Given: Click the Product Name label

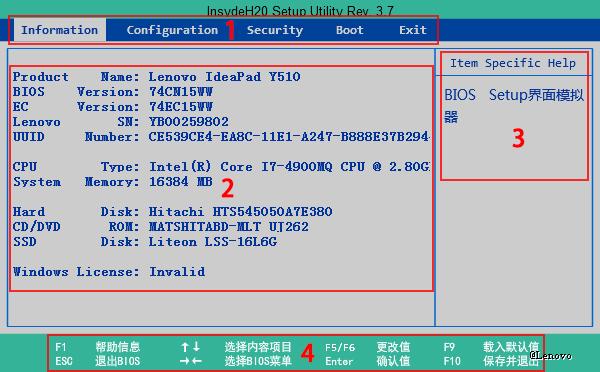Looking at the screenshot, I should 76,77.
